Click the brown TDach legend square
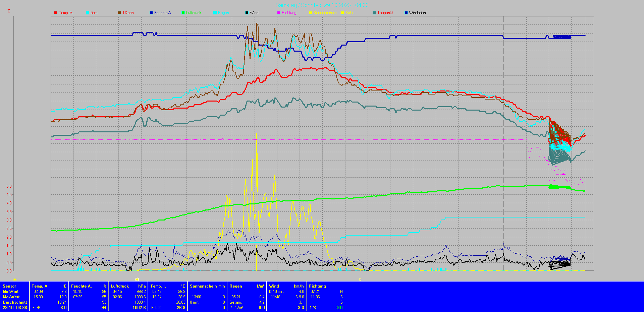Image resolution: width=644 pixels, height=312 pixels. 119,13
